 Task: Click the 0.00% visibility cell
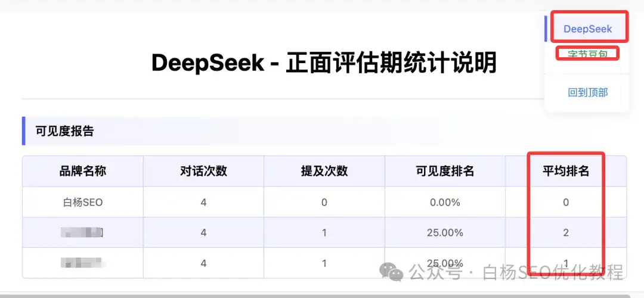click(445, 202)
